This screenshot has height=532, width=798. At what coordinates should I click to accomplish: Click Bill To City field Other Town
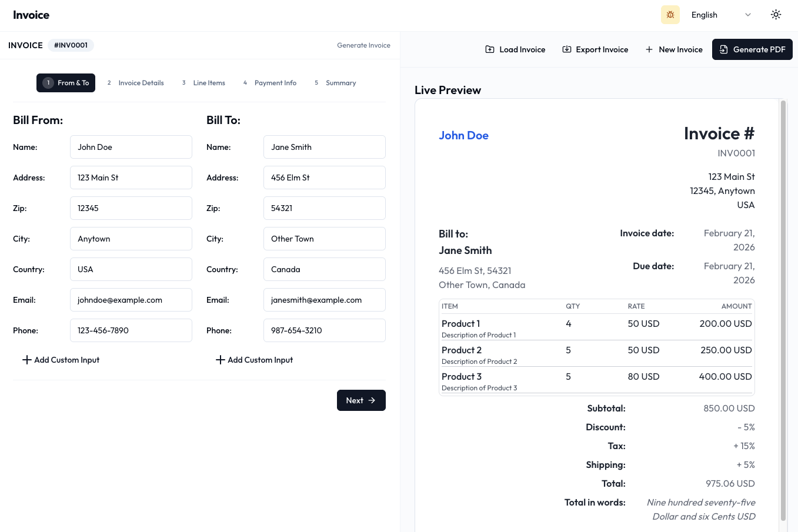coord(325,239)
